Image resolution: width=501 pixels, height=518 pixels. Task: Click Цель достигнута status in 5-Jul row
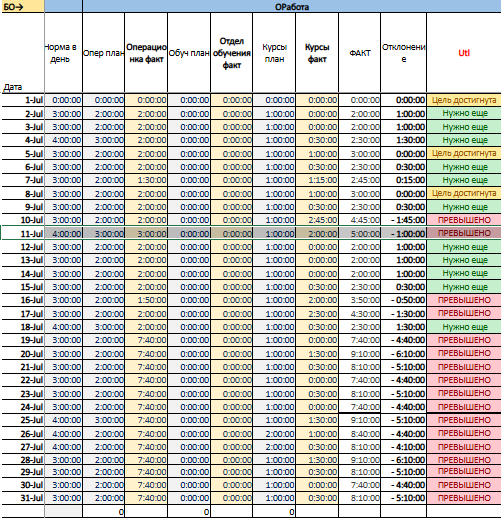tap(464, 154)
